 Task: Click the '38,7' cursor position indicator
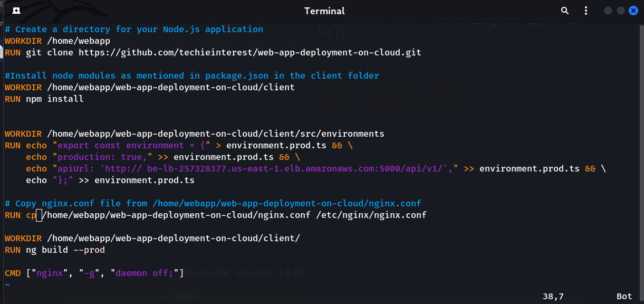click(553, 296)
